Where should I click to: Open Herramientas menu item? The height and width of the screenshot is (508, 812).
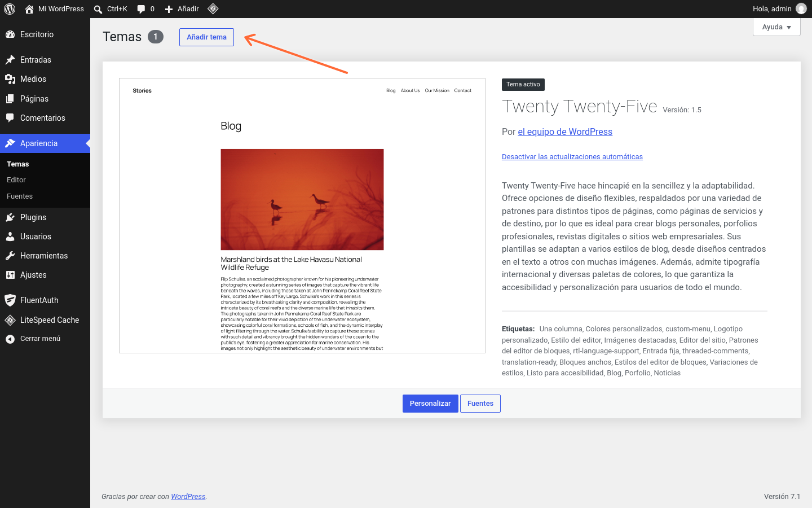(45, 256)
